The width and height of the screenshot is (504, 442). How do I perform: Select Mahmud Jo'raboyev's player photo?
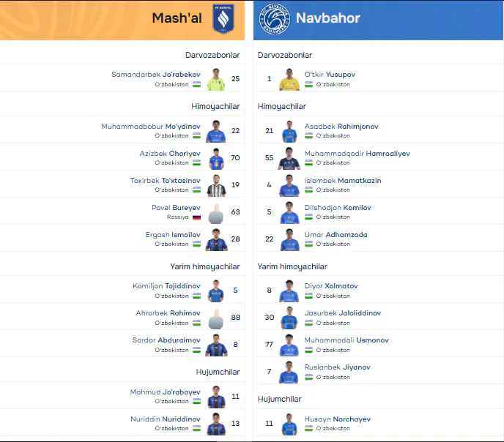(216, 397)
